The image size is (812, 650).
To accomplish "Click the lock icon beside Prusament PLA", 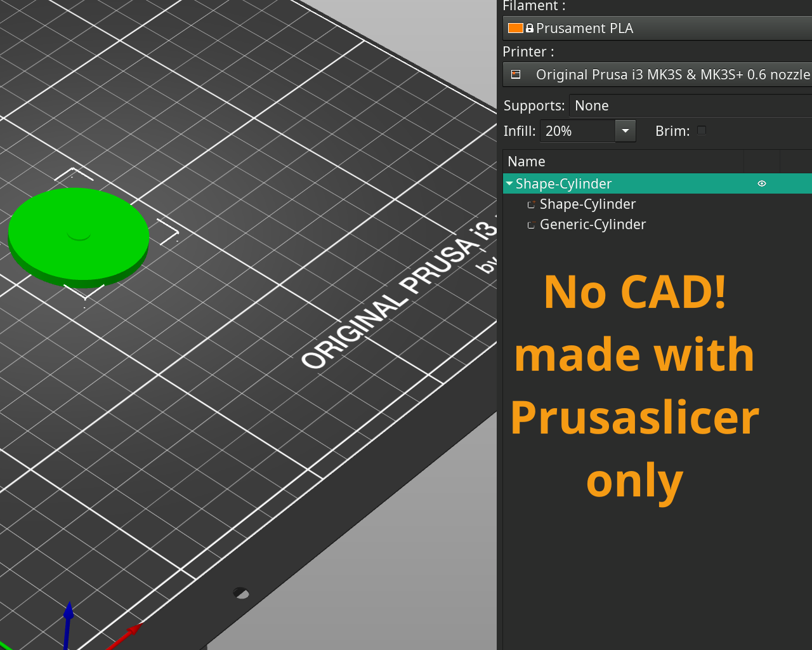I will click(x=530, y=29).
